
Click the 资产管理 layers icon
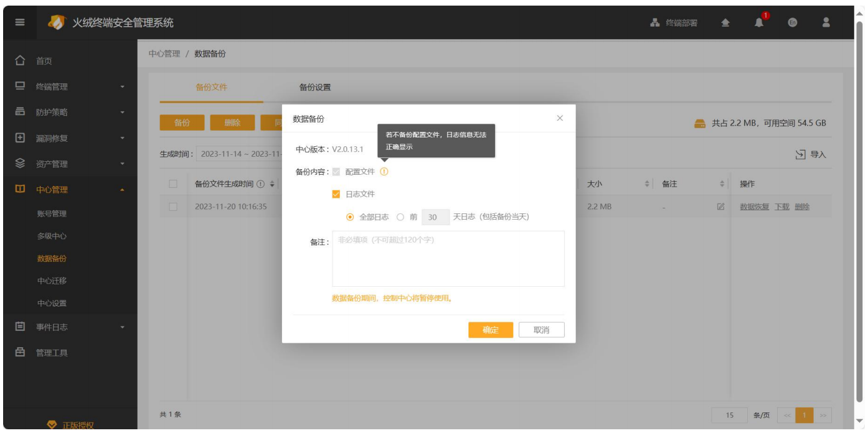tap(20, 164)
